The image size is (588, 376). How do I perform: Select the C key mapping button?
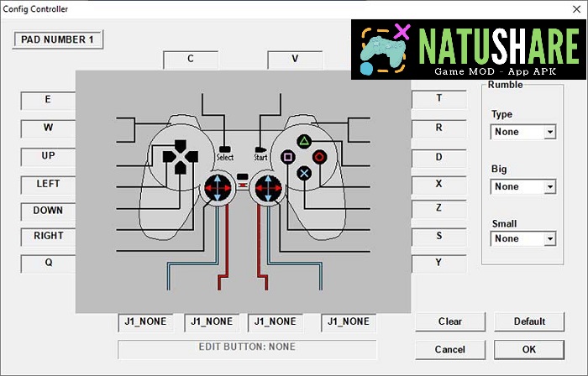tap(191, 60)
